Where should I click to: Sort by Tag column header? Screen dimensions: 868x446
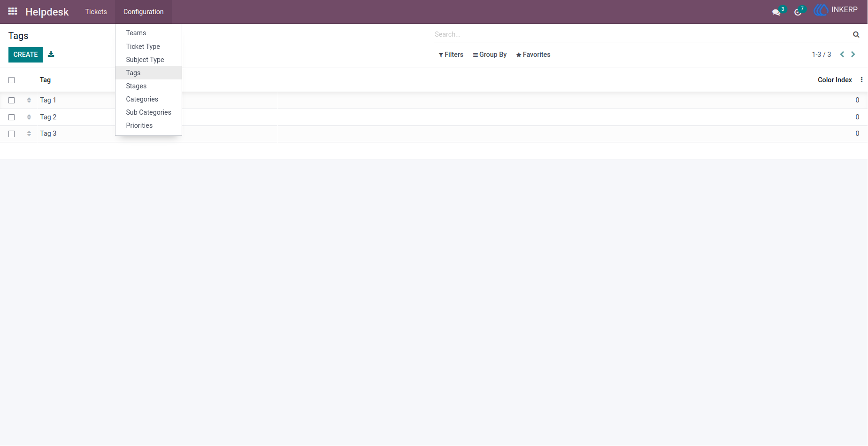(x=45, y=80)
